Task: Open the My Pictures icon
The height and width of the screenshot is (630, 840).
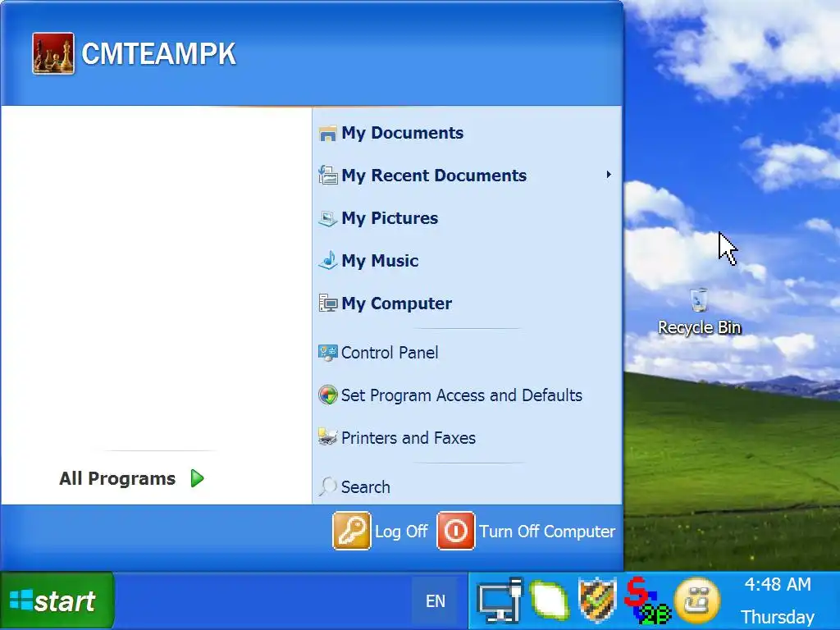Action: pos(327,218)
